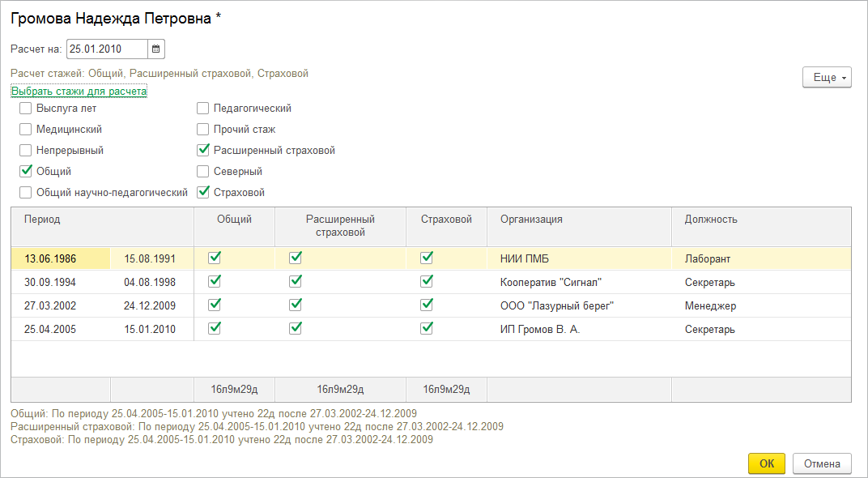Select the 25.04.2005 period start cell
868x478 pixels.
[50, 330]
